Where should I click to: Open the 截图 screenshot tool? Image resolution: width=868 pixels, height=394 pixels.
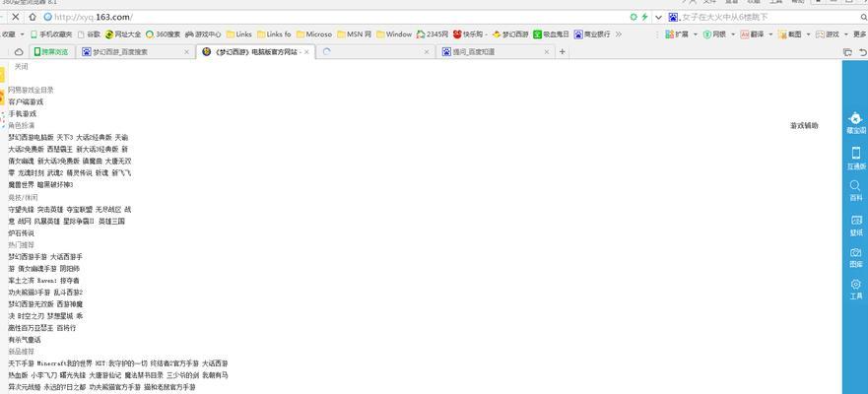(789, 34)
